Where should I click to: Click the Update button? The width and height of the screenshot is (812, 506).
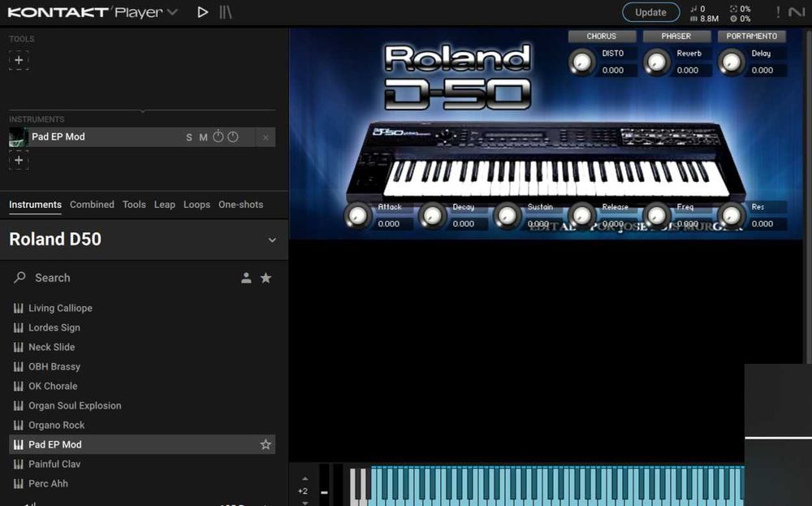pyautogui.click(x=651, y=12)
